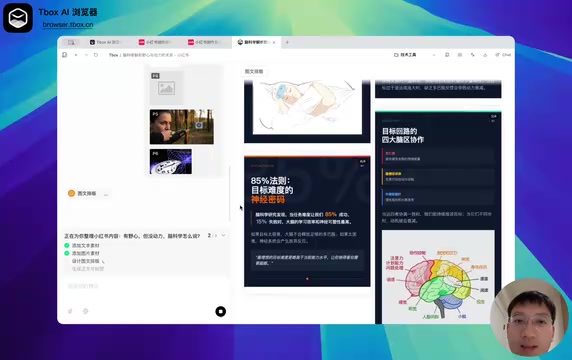Image resolution: width=572 pixels, height=360 pixels.
Task: Open the 目标回路的四大脑区协作 card
Action: pos(438,217)
